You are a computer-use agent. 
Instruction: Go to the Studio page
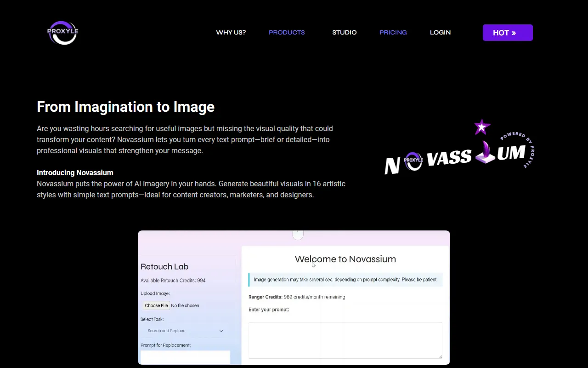(x=344, y=33)
